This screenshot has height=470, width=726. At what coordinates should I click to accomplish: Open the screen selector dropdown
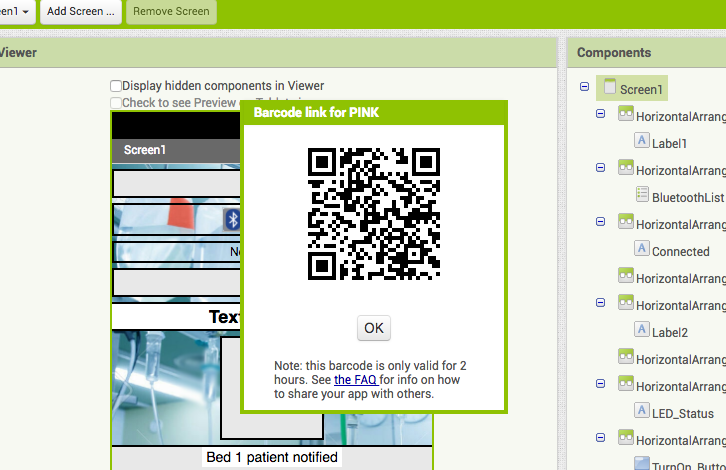click(x=17, y=11)
